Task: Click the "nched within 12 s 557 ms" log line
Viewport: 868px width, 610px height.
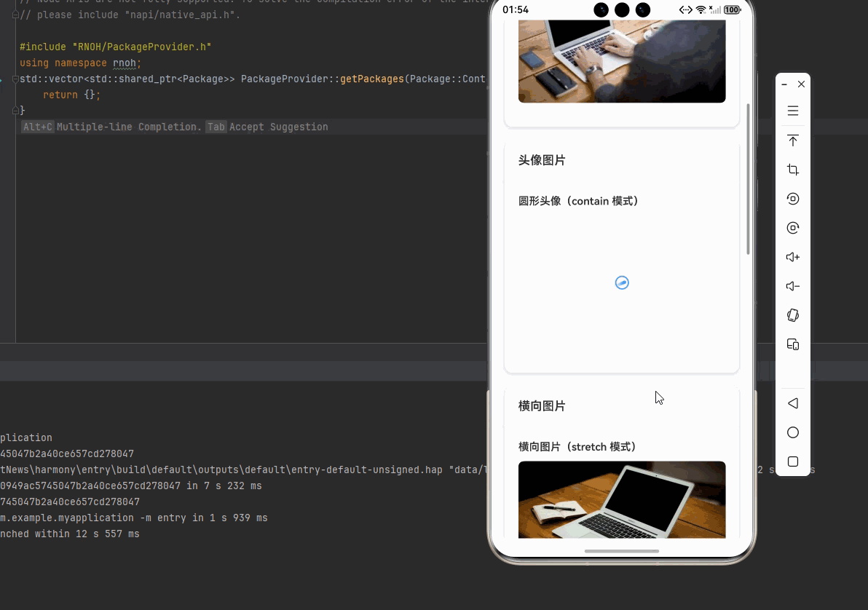Action: click(70, 534)
